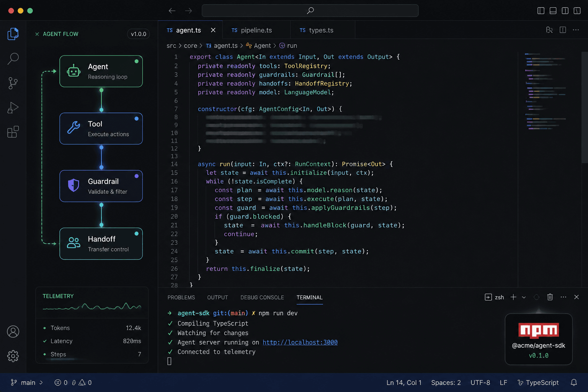The height and width of the screenshot is (392, 588).
Task: Open the DEBUG CONSOLE panel tab
Action: [x=262, y=297]
